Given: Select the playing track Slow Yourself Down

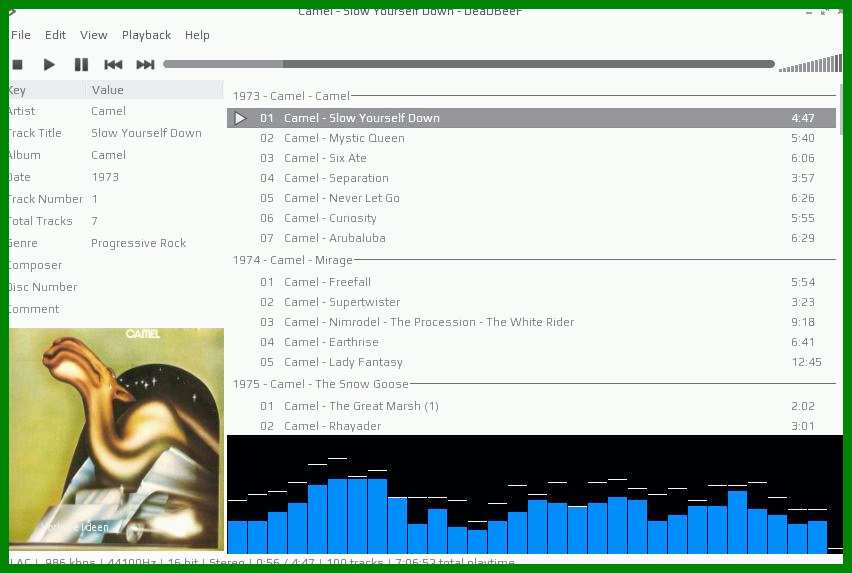Looking at the screenshot, I should pyautogui.click(x=531, y=118).
